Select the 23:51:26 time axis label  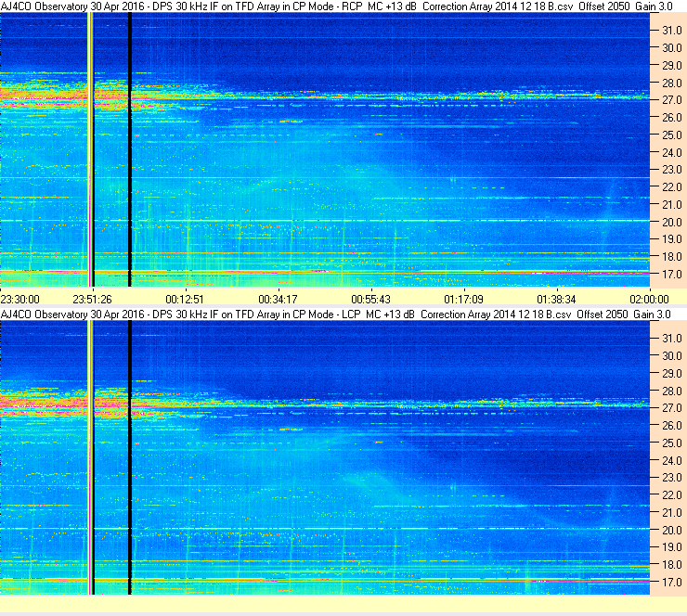pos(92,300)
